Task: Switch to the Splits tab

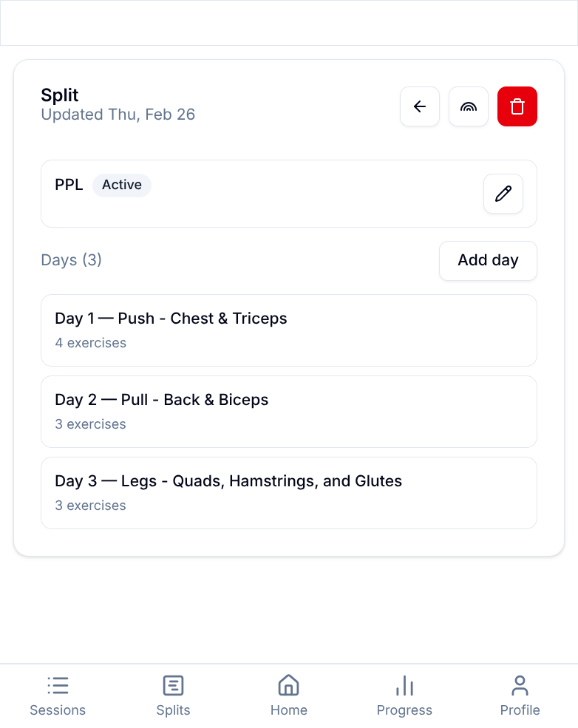Action: [173, 695]
